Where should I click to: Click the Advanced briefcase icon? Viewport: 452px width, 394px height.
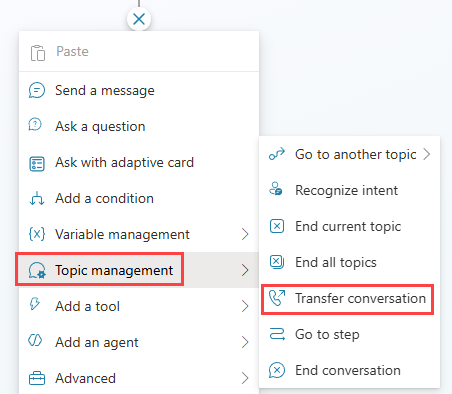(x=37, y=378)
